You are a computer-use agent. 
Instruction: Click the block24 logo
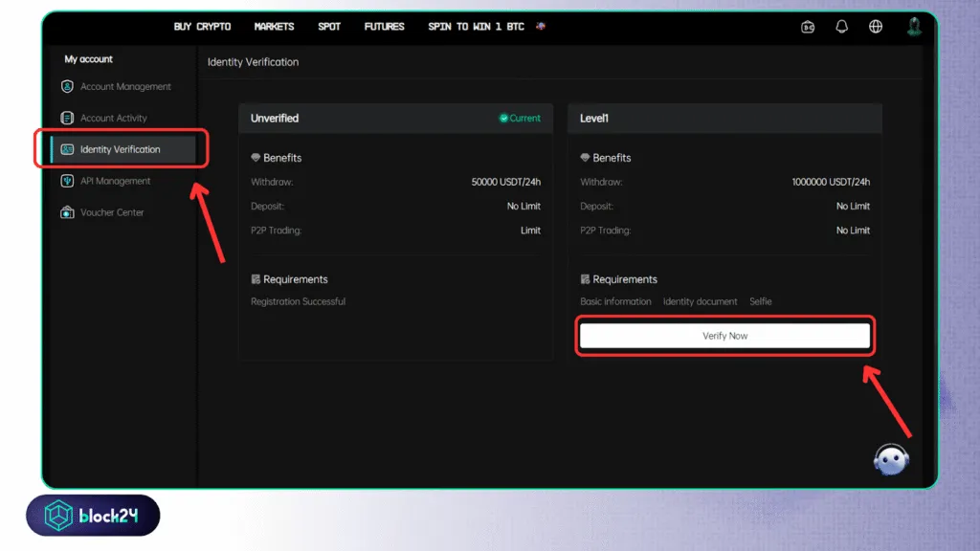(x=93, y=516)
